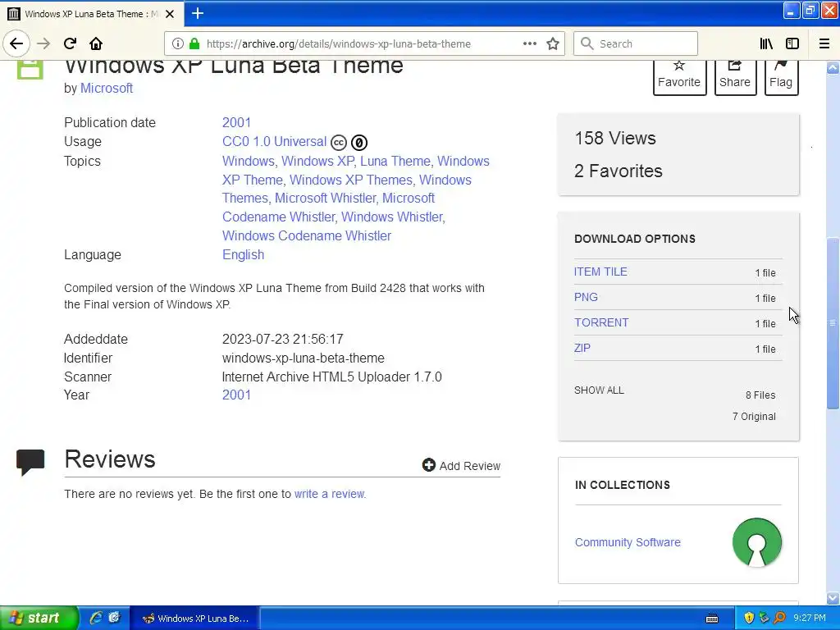Click the network connection tray icon
This screenshot has width=840, height=630.
coord(764,619)
